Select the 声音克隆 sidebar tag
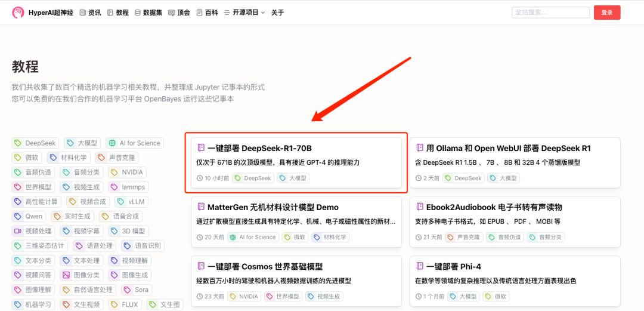Viewport: 644px width, 311px height. tap(117, 158)
